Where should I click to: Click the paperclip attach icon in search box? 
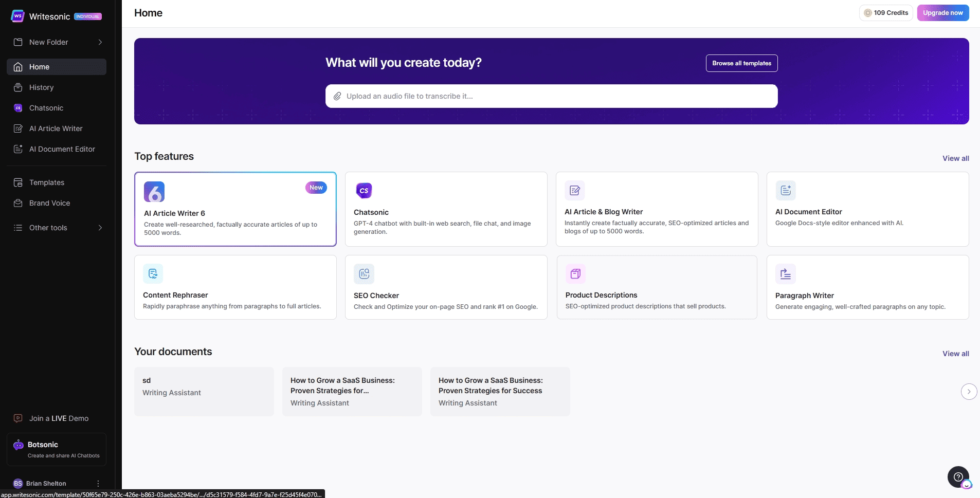point(337,96)
